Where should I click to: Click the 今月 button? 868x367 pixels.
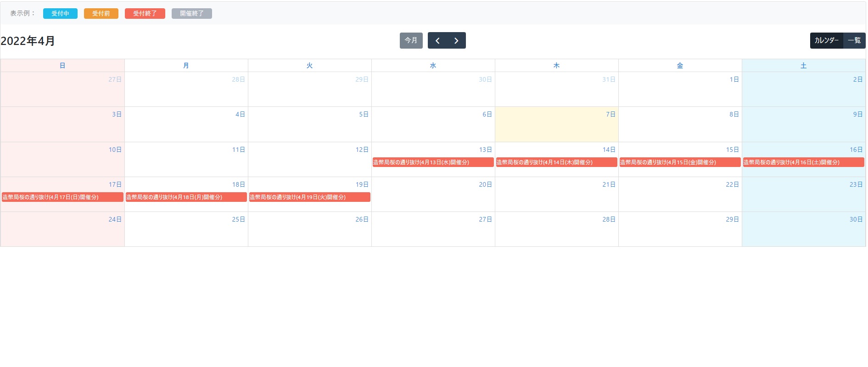[411, 40]
